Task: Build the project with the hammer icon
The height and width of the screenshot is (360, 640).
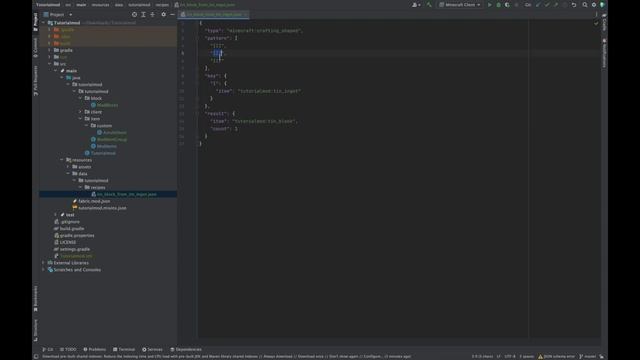Action: (429, 5)
